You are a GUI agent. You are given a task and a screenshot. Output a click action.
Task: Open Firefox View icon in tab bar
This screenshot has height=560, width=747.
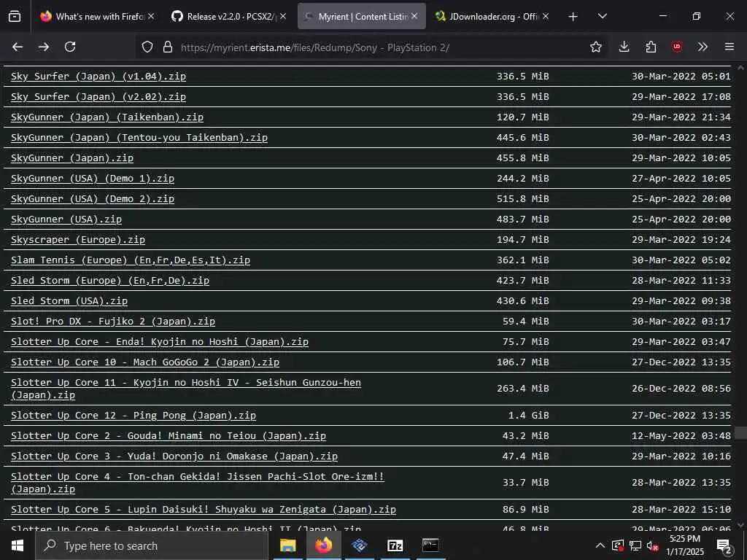(x=15, y=17)
